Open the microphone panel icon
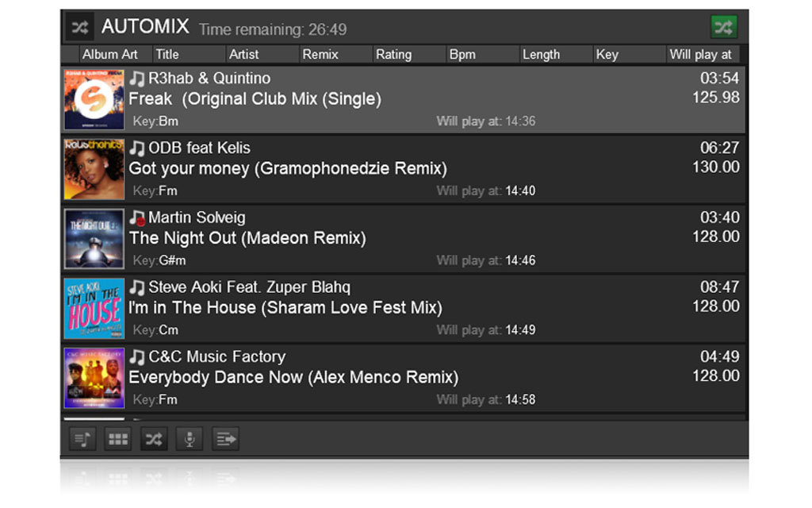The image size is (812, 508). click(190, 440)
